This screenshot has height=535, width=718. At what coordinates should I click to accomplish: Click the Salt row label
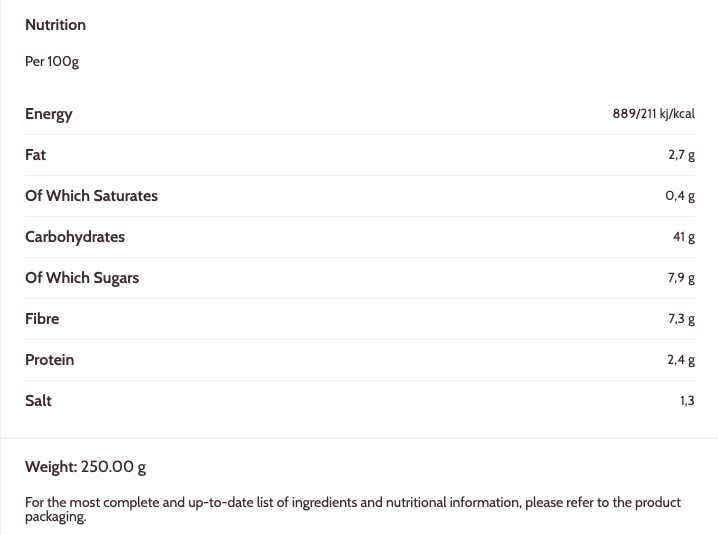pyautogui.click(x=38, y=401)
